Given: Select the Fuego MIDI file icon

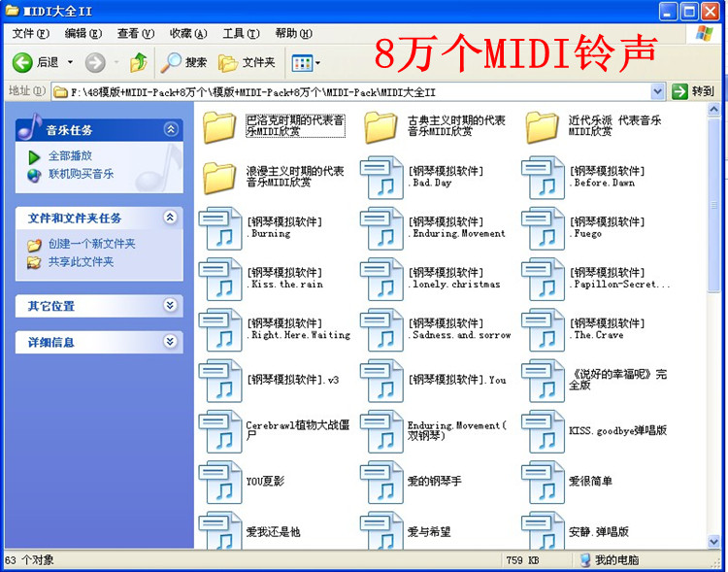Looking at the screenshot, I should 544,228.
